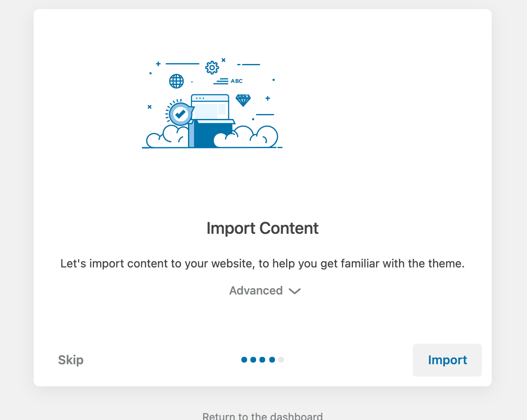Skip the import content step
The width and height of the screenshot is (527, 420).
point(71,360)
